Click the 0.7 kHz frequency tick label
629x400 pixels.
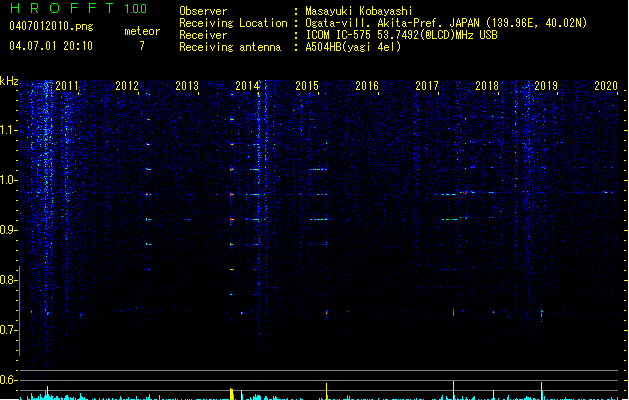pos(8,330)
